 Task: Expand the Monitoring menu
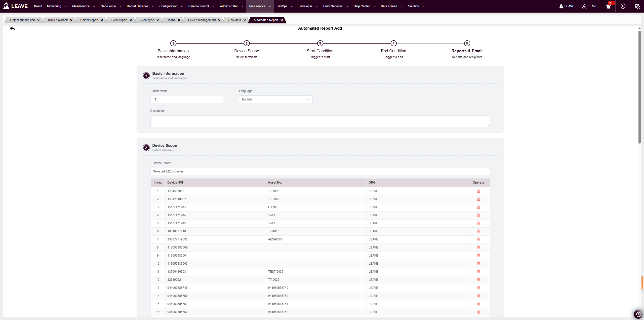click(x=57, y=6)
